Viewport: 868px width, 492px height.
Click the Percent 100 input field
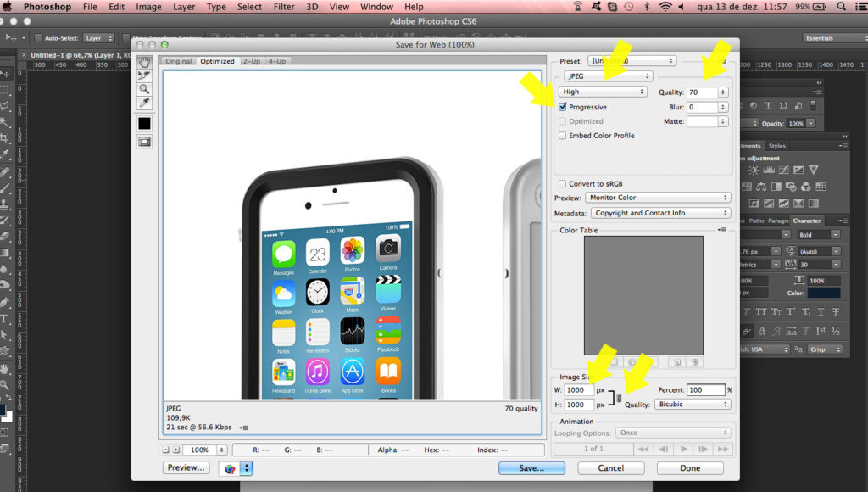click(706, 390)
